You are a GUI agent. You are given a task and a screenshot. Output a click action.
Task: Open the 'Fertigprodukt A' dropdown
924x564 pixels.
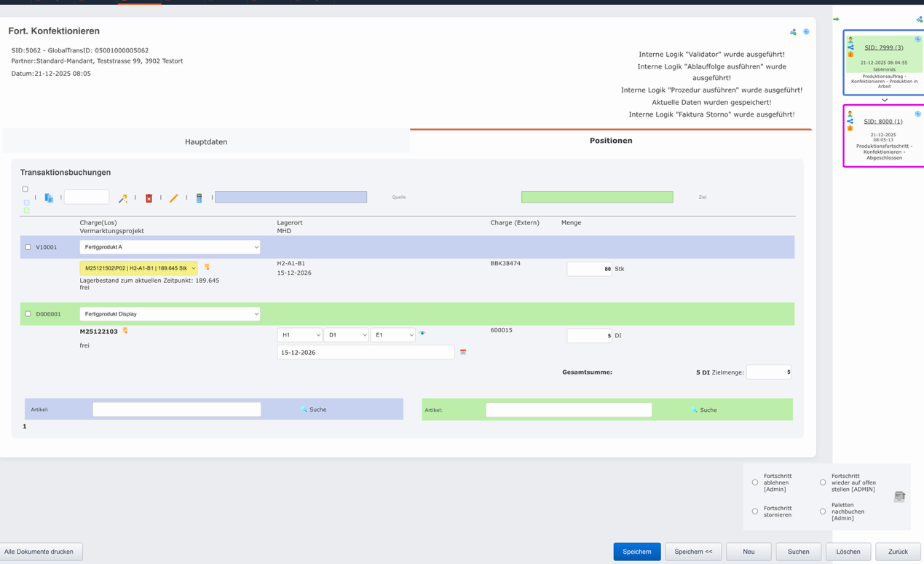[170, 247]
